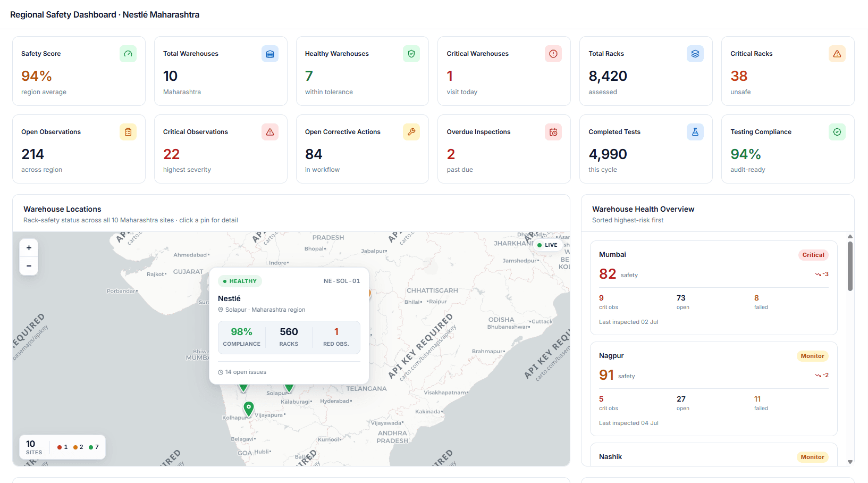
Task: Open the Nagpur warehouse card title
Action: [x=611, y=356]
